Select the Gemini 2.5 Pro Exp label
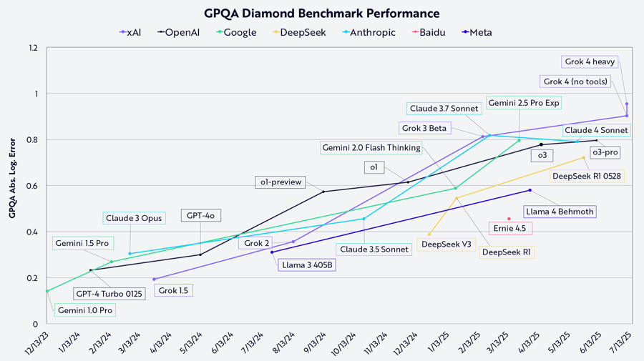The image size is (644, 361). pyautogui.click(x=524, y=103)
